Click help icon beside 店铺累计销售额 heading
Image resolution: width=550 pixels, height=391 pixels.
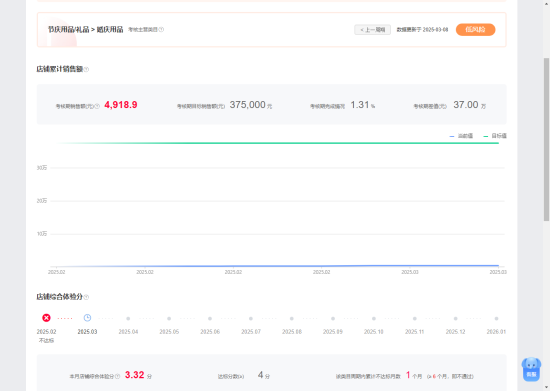87,69
